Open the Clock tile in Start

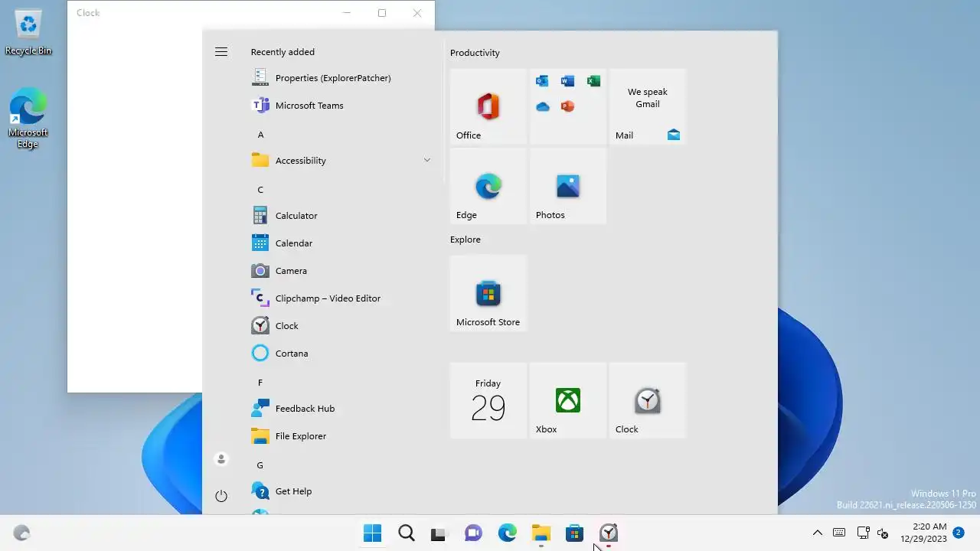point(648,401)
